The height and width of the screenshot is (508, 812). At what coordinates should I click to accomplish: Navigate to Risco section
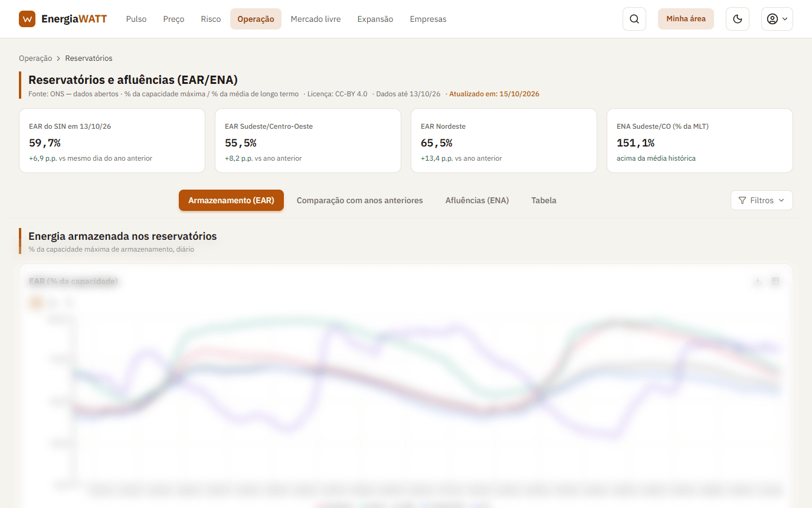point(211,19)
